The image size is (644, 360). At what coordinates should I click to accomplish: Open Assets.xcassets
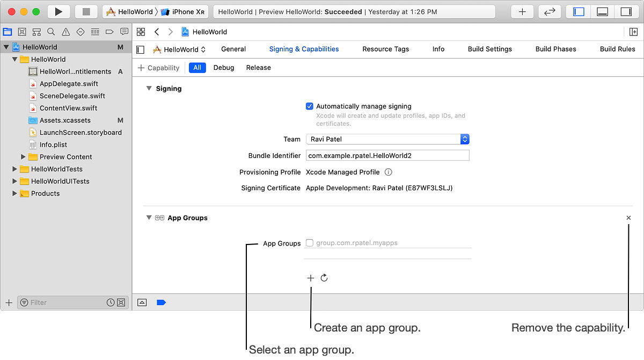[66, 120]
